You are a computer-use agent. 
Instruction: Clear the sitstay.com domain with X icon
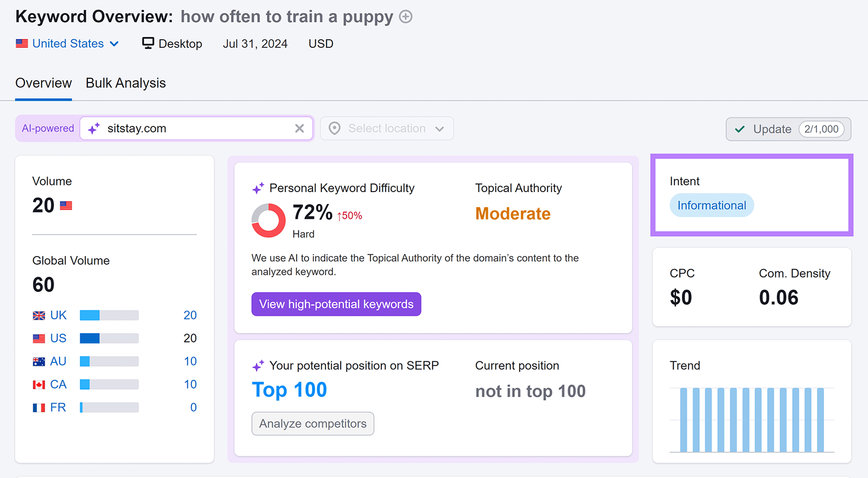point(299,129)
